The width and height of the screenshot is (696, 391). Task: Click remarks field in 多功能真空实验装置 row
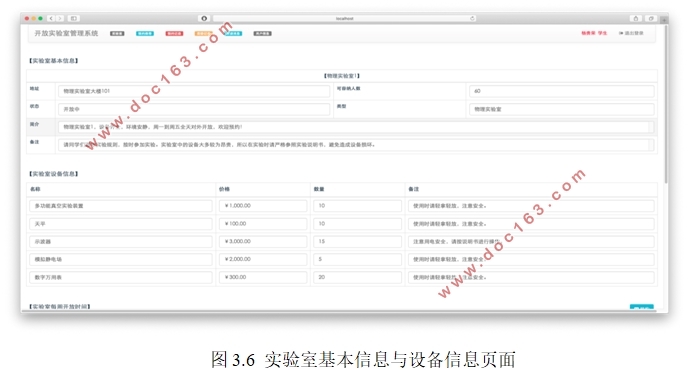coord(531,206)
